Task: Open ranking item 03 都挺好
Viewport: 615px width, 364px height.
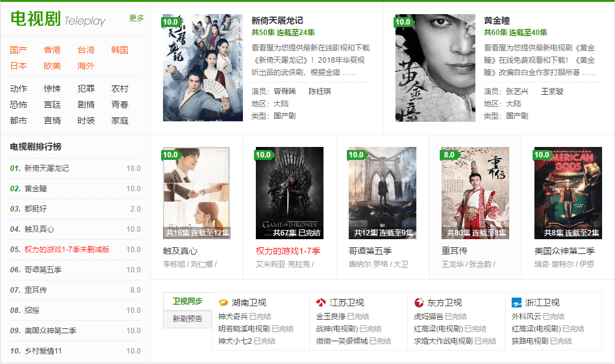Action: coord(75,208)
